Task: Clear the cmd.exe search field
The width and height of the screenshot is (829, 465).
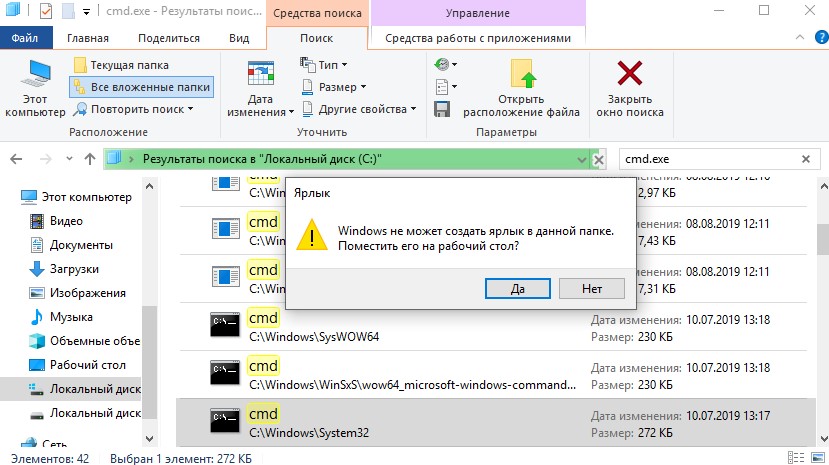Action: [806, 159]
